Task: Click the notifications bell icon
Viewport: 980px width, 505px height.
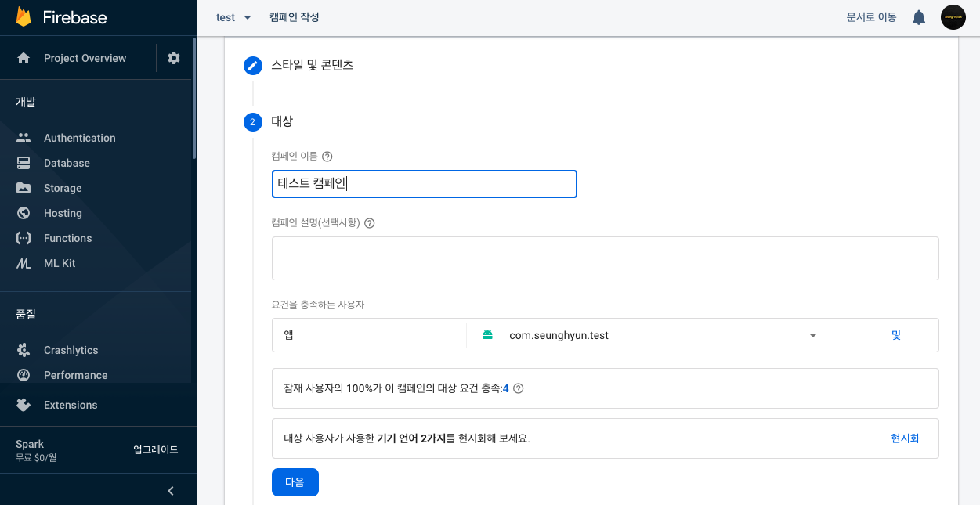Action: pyautogui.click(x=919, y=17)
